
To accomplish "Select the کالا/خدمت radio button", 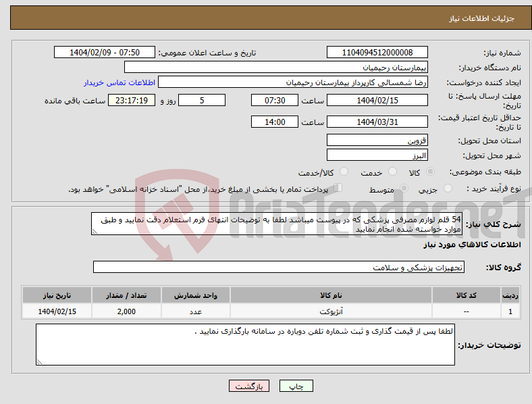I will point(344,172).
